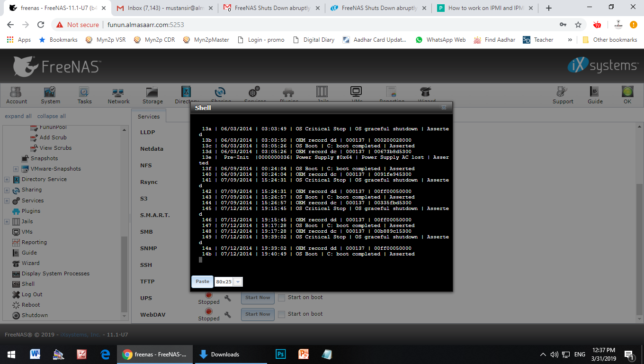The width and height of the screenshot is (644, 364).
Task: Click the collapse all link
Action: pos(52,116)
